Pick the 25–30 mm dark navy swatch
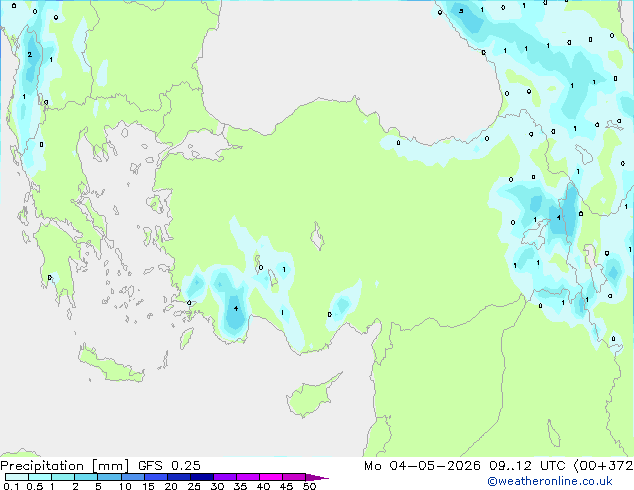 202,477
